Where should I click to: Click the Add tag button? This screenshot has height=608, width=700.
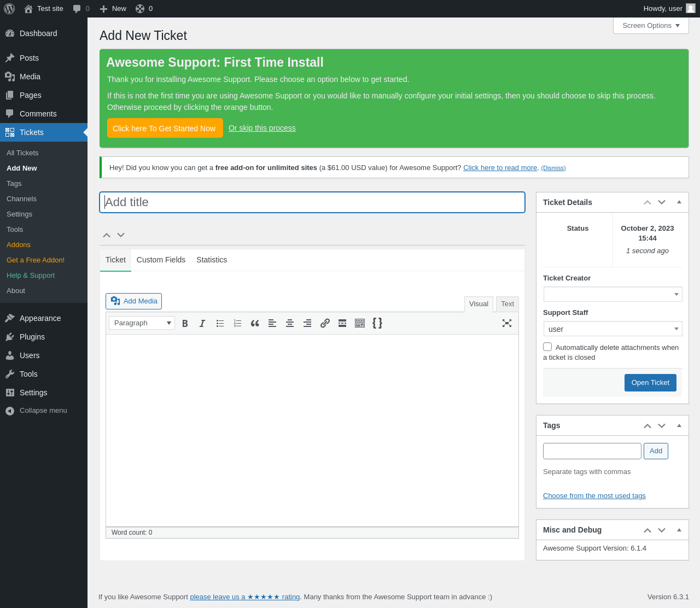[656, 451]
